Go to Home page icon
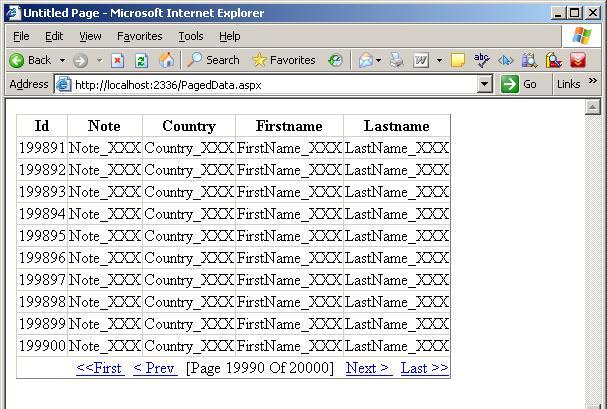607x409 pixels. pos(166,60)
